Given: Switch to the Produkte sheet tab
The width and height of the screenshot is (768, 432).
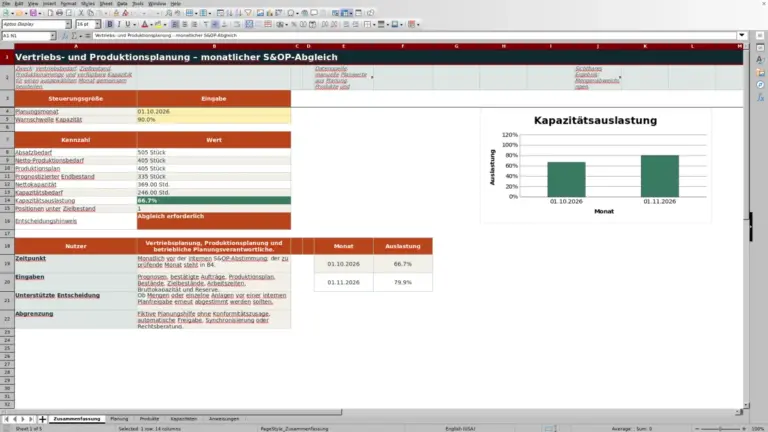Looking at the screenshot, I should pyautogui.click(x=149, y=419).
